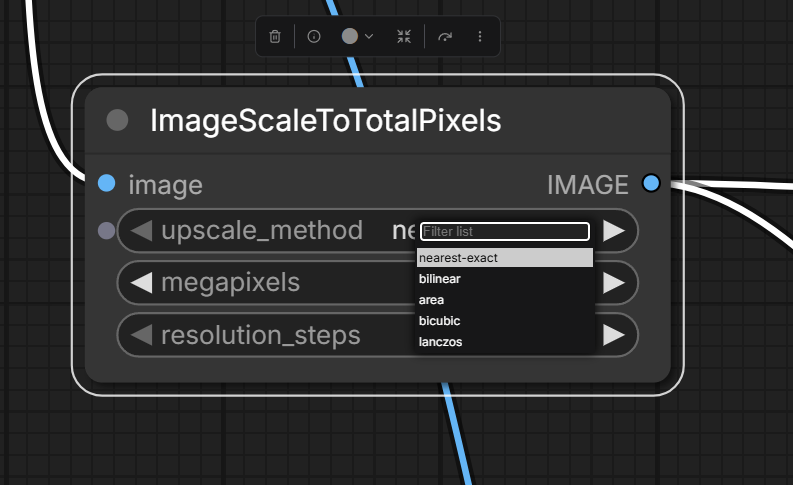Click the bypass curved-arrow icon
Image resolution: width=793 pixels, height=485 pixels.
[445, 36]
